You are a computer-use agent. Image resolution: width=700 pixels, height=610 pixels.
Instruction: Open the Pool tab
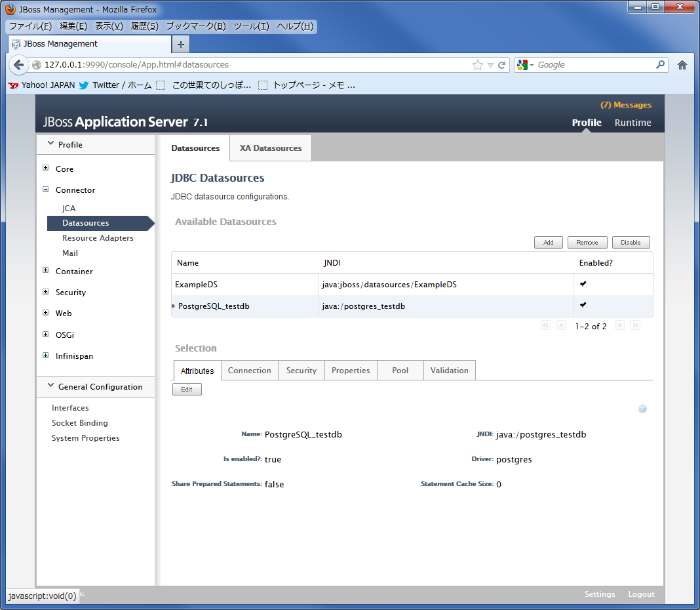coord(400,371)
